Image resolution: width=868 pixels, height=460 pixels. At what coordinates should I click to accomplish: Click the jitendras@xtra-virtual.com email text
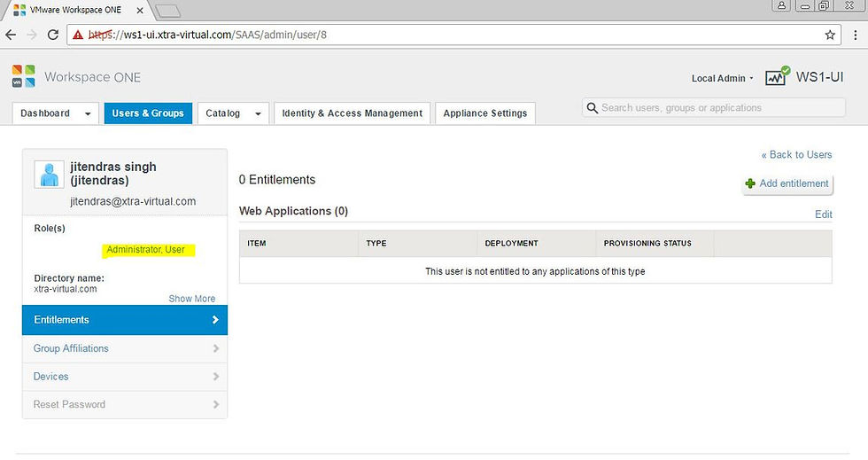(133, 201)
